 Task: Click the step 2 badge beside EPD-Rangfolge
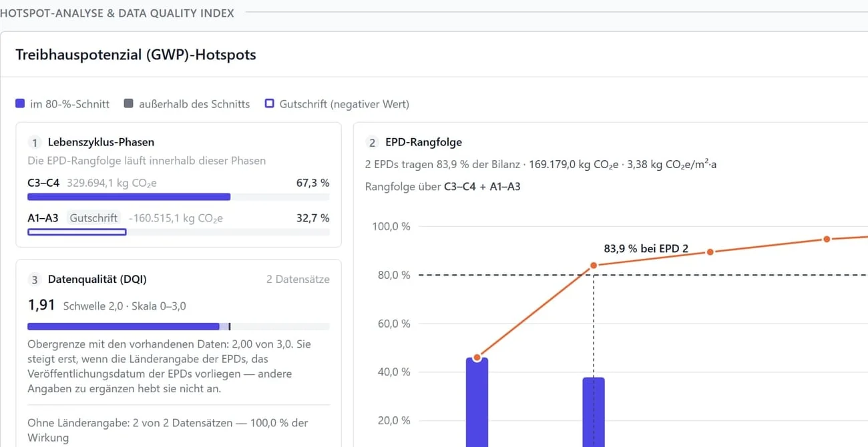373,142
